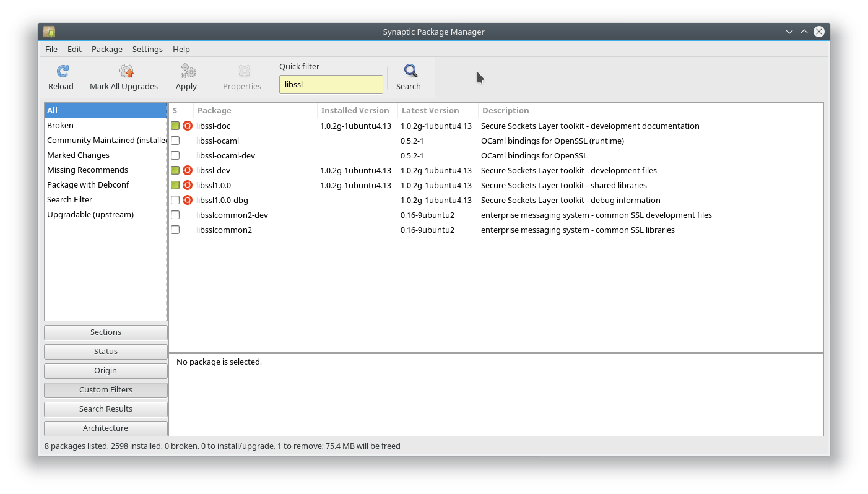Mark the libsslcommon2-dev checkbox
868x494 pixels.
click(x=175, y=215)
